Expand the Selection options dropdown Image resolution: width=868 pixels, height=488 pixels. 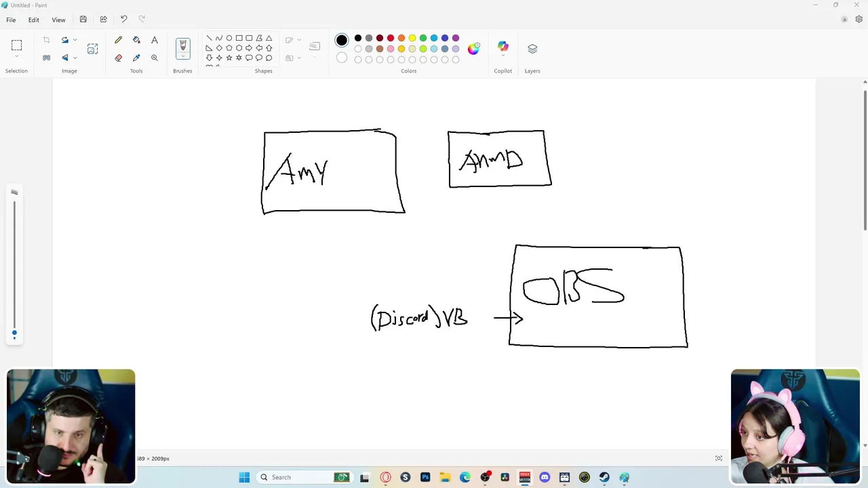(16, 57)
